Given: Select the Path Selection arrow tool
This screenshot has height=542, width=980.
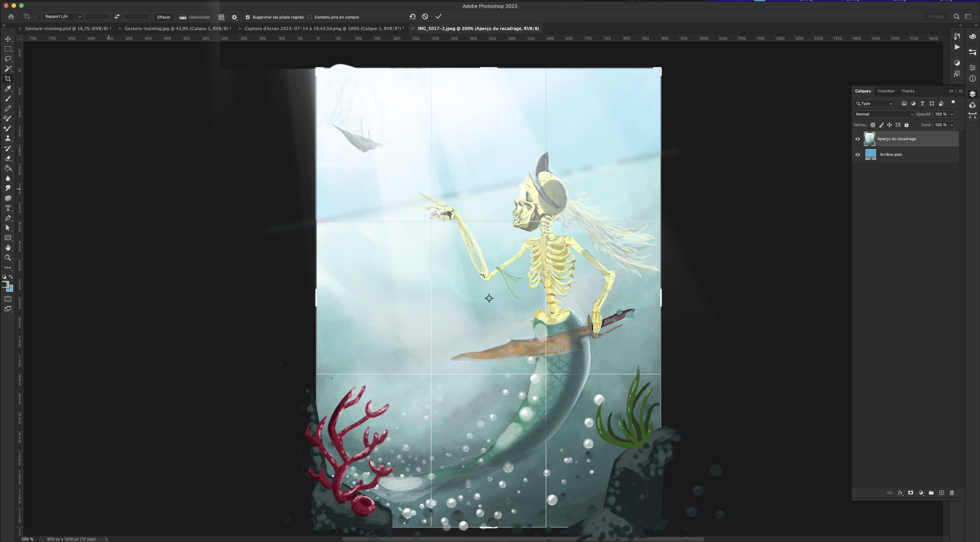Looking at the screenshot, I should pos(8,228).
